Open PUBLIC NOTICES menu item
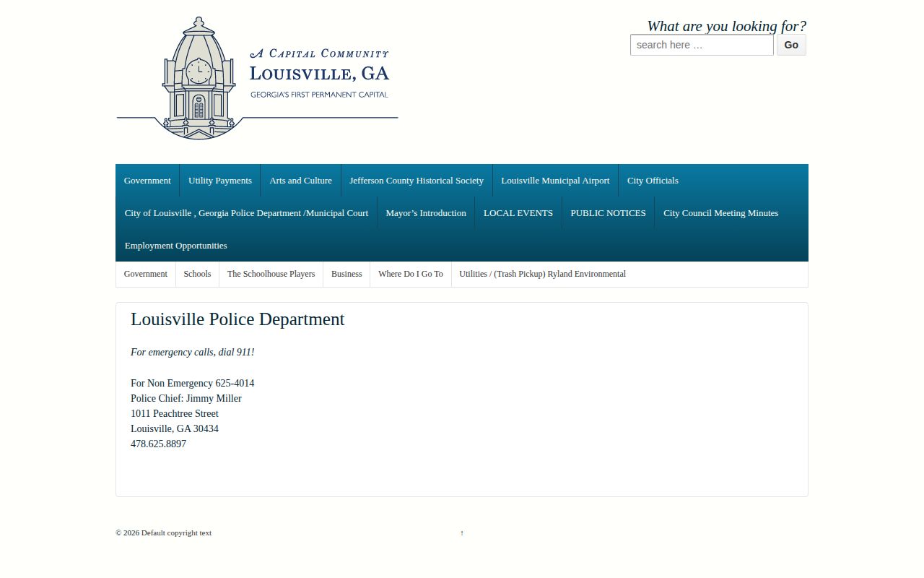The image size is (924, 578). 608,213
